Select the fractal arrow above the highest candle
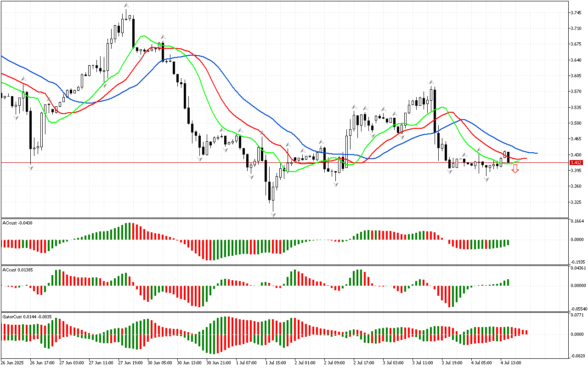 (x=126, y=5)
